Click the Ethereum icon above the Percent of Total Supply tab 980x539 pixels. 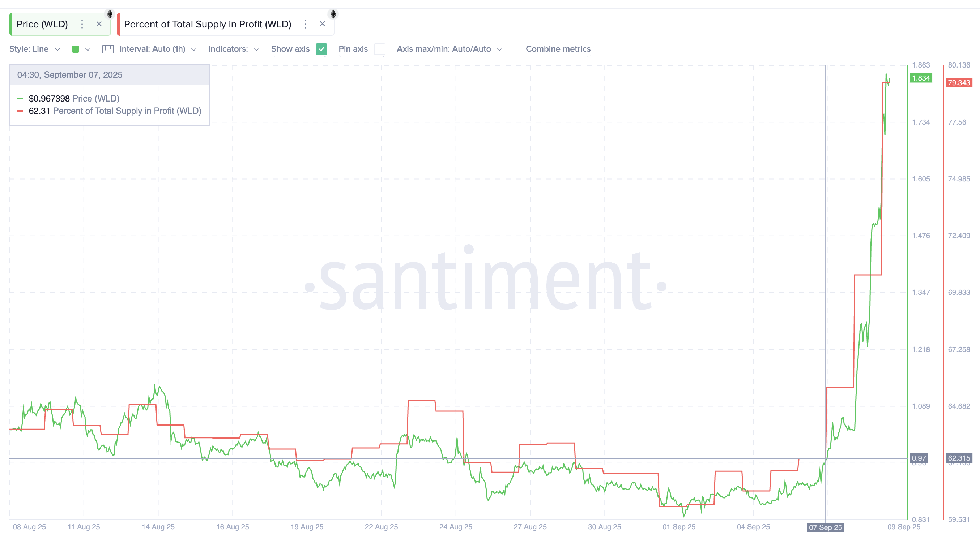(333, 14)
